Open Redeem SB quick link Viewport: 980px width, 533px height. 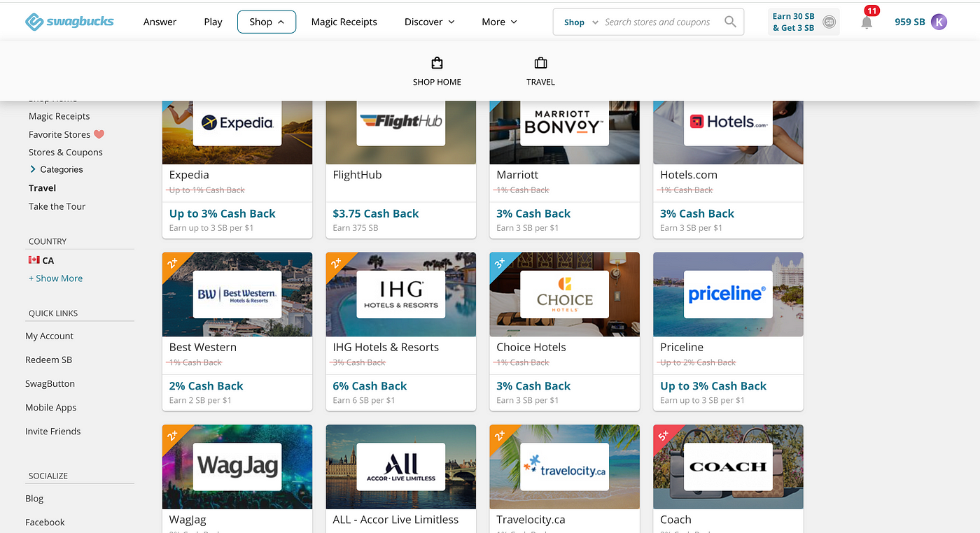click(x=48, y=360)
